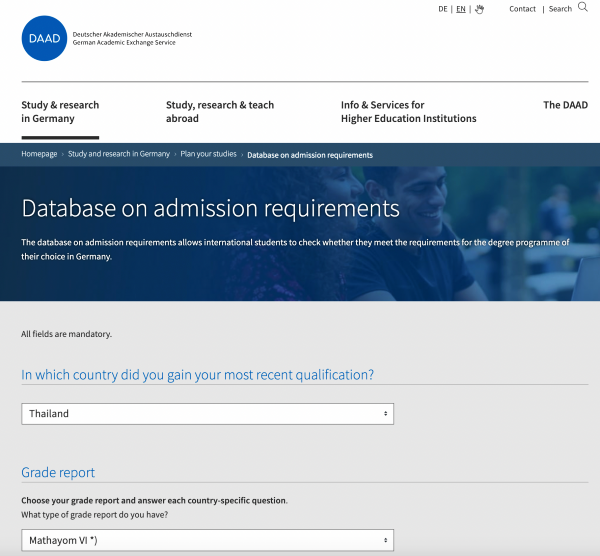Open the sign language hand icon
Screen dimensions: 600x556
479,9
